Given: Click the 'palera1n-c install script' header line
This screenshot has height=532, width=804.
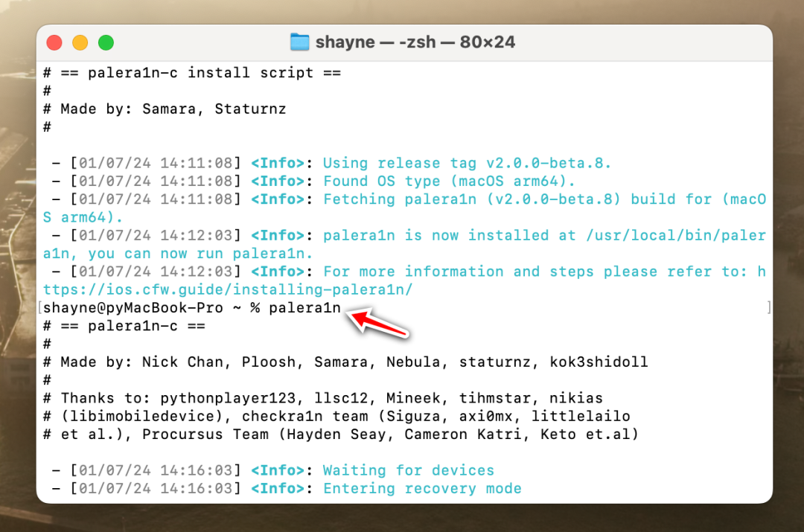Looking at the screenshot, I should 192,73.
